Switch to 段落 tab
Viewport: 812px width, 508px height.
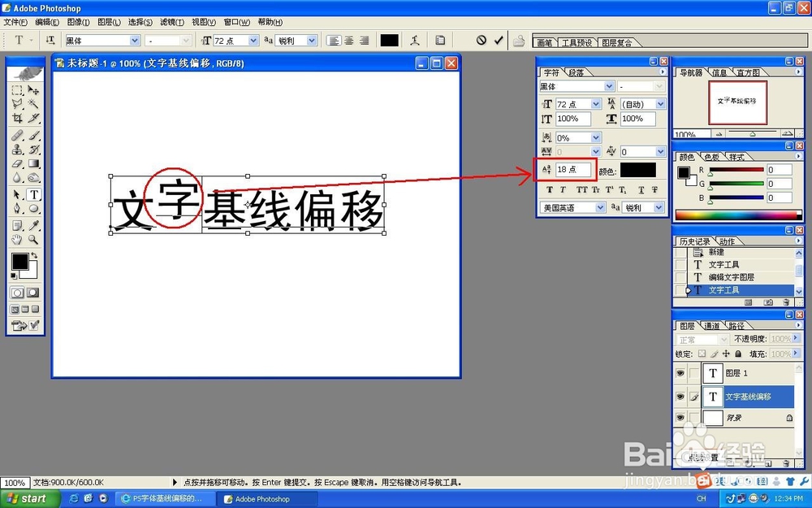click(x=576, y=72)
